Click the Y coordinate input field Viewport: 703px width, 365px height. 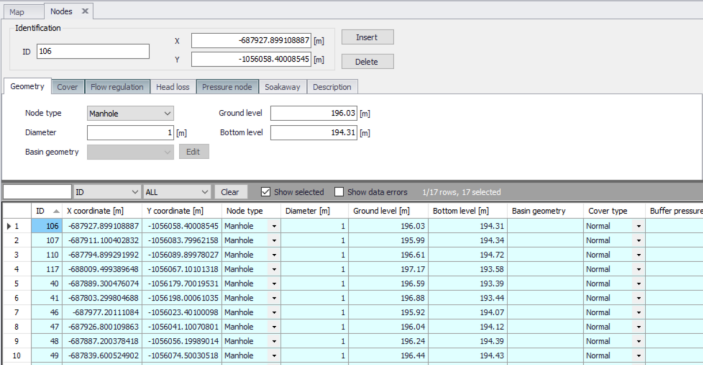coord(251,59)
